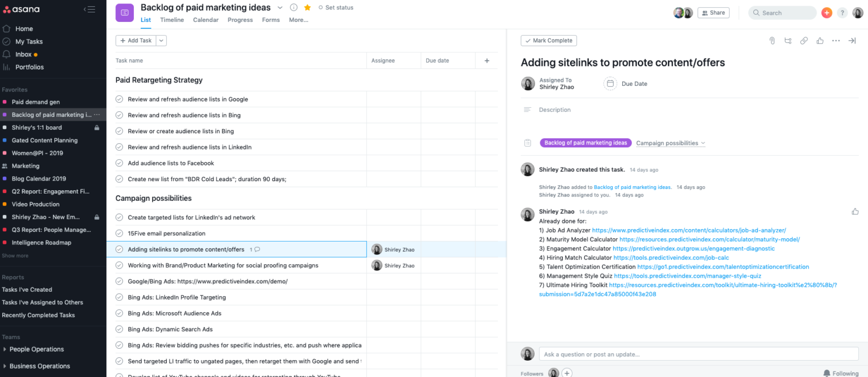Screen dimensions: 868x377
Task: Copy the task link icon
Action: tap(804, 41)
